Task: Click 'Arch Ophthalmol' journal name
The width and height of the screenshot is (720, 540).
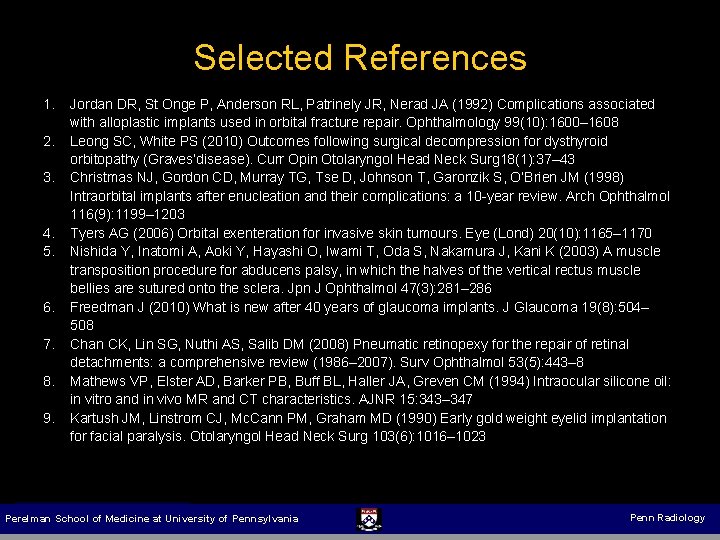Action: point(618,197)
